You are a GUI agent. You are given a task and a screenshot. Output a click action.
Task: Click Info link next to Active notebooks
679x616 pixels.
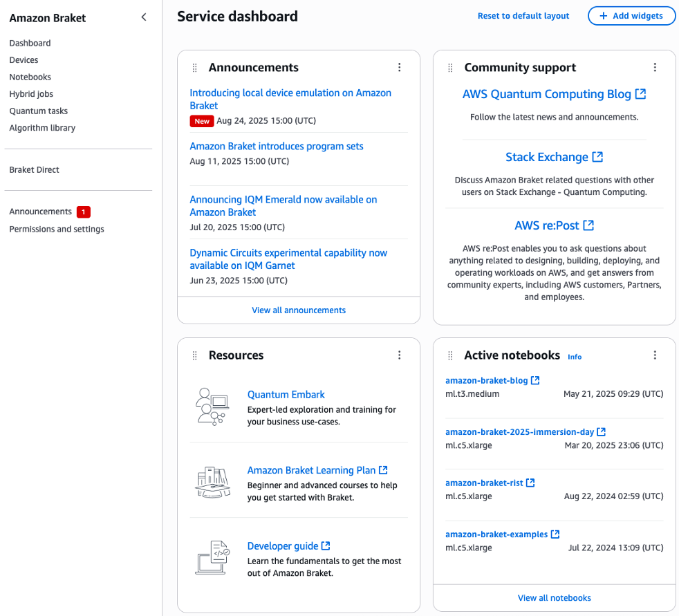click(575, 357)
